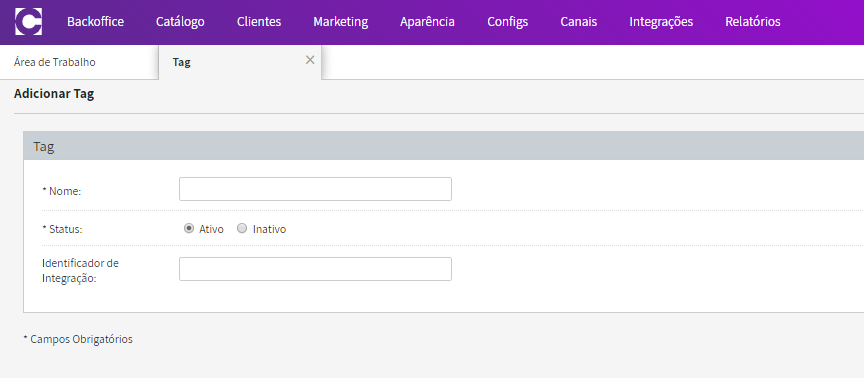Expand the Marketing menu
The height and width of the screenshot is (378, 864).
point(341,21)
